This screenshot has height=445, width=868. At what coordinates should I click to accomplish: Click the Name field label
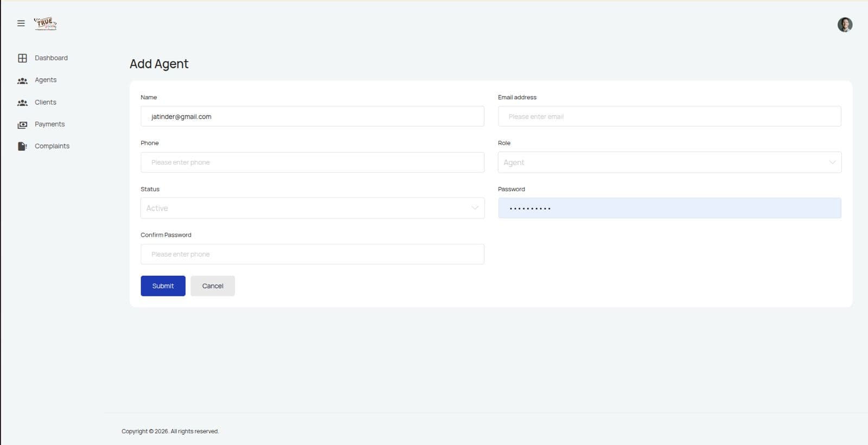coord(149,97)
